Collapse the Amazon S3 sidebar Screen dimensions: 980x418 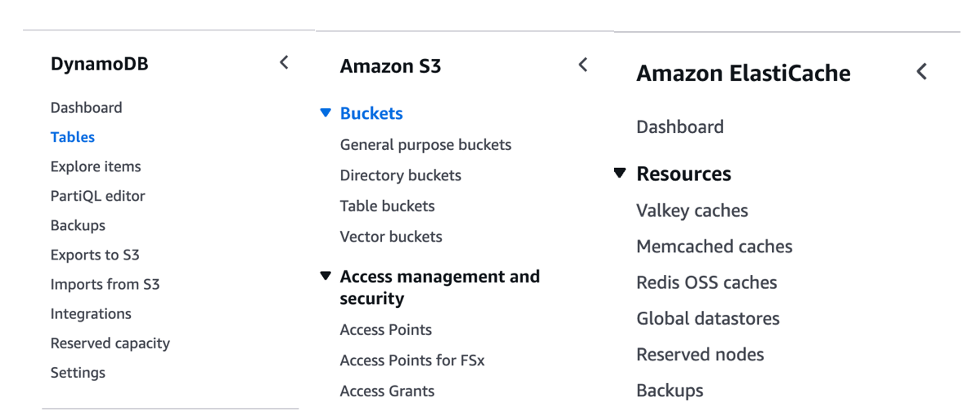click(583, 65)
